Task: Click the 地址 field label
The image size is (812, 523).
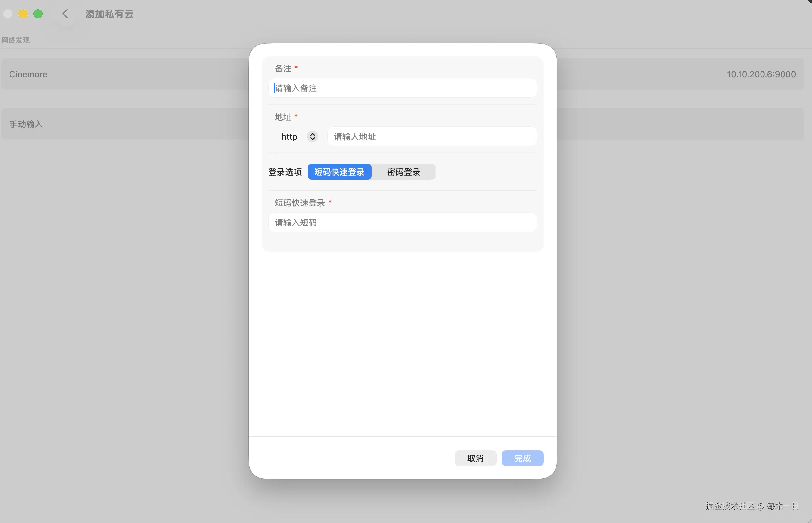Action: point(283,117)
